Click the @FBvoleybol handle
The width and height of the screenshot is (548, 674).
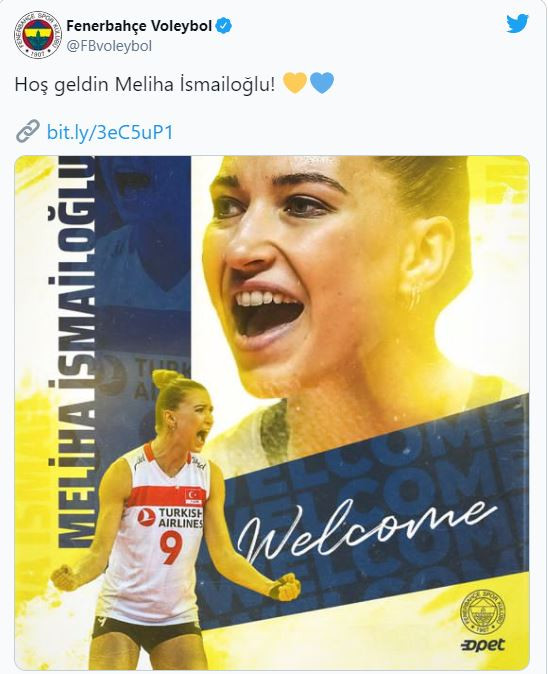click(109, 46)
